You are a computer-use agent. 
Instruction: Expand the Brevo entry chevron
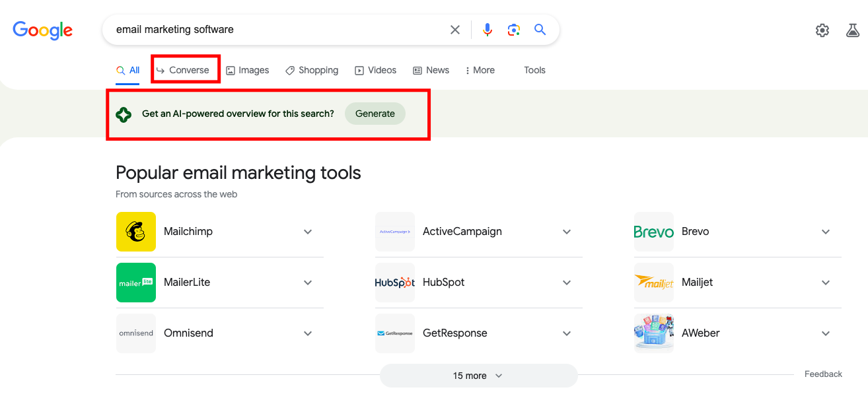pos(826,232)
